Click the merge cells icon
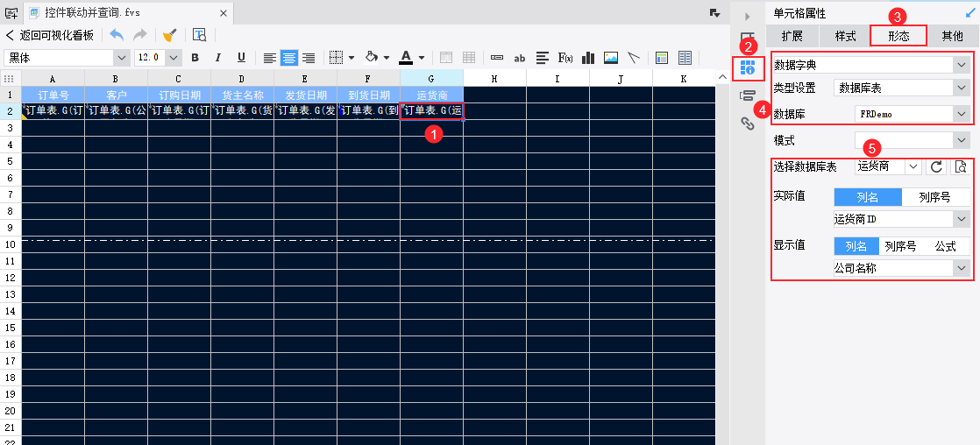Image resolution: width=980 pixels, height=445 pixels. [446, 58]
